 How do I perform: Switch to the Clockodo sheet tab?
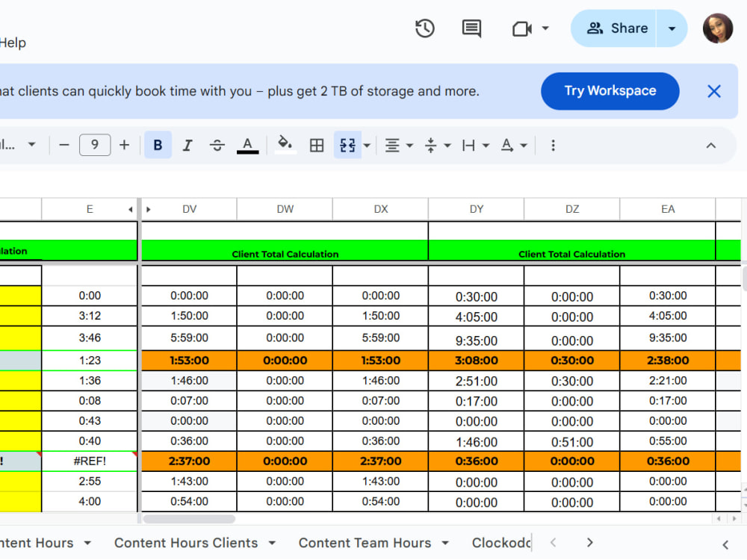[501, 543]
